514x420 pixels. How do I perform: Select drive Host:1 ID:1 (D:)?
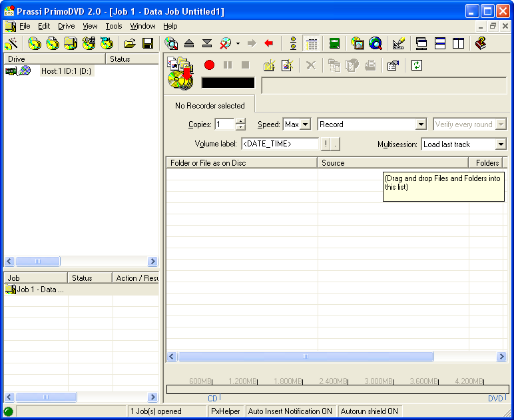[66, 71]
